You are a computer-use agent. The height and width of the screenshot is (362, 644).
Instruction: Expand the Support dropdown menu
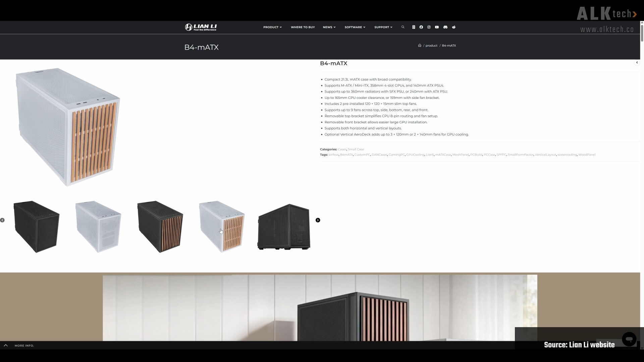point(383,27)
